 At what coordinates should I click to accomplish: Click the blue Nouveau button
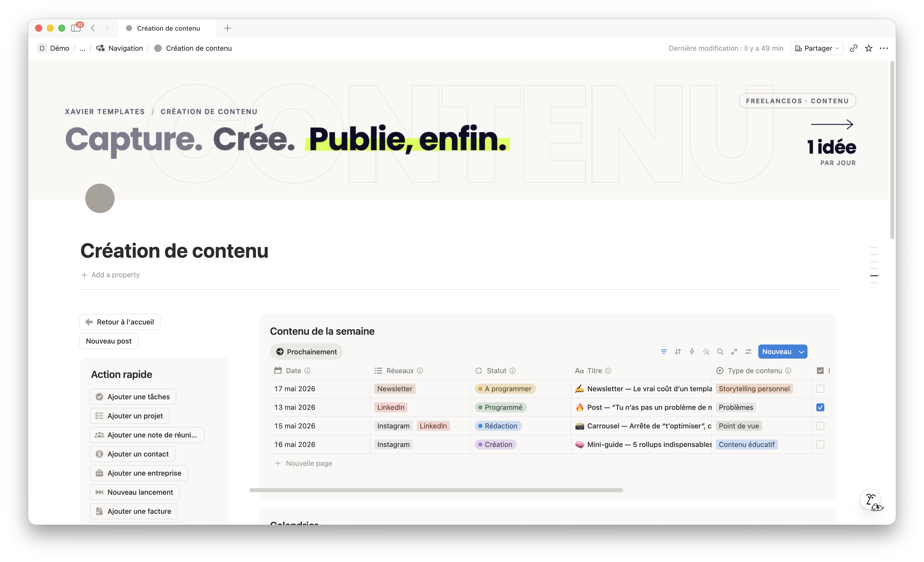tap(777, 352)
